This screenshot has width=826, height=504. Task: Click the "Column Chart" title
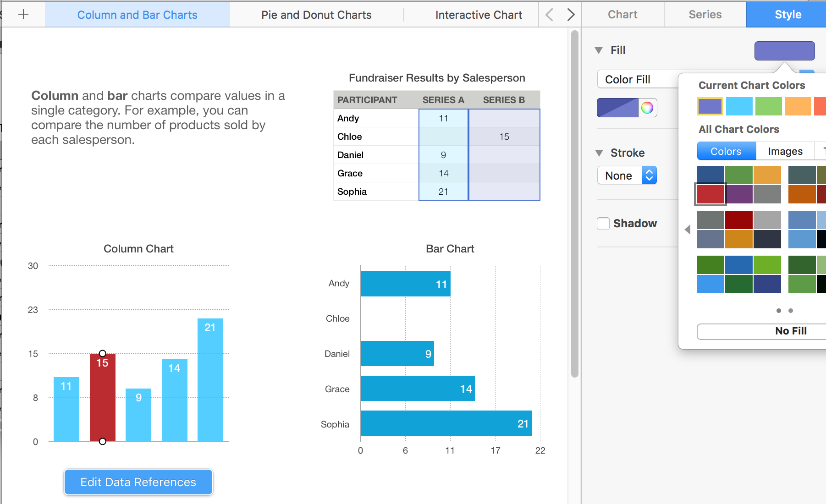[138, 249]
